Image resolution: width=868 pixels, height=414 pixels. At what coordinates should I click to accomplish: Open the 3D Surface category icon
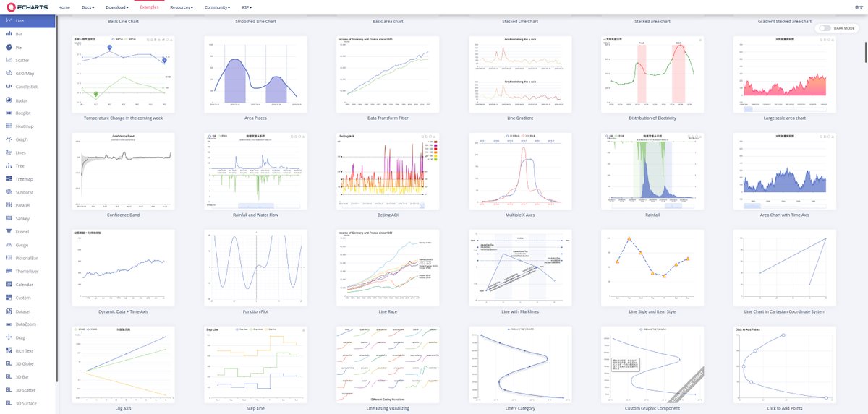7,402
